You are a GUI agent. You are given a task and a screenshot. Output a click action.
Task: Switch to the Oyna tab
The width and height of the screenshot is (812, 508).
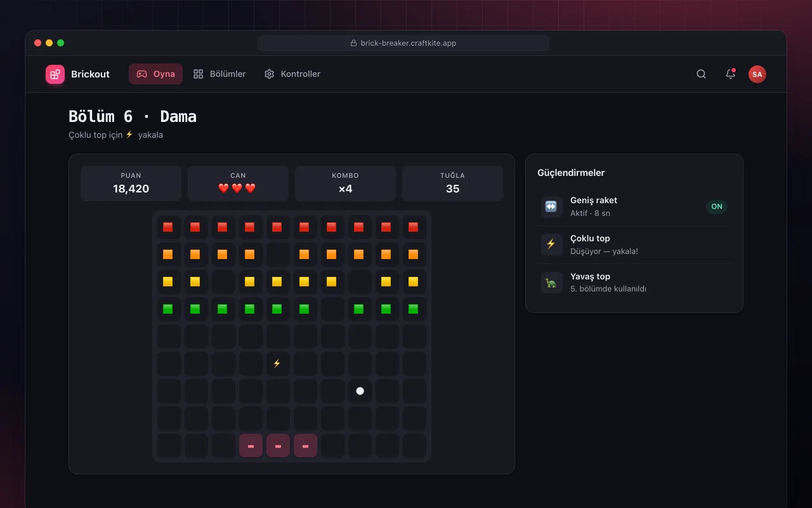pyautogui.click(x=155, y=74)
